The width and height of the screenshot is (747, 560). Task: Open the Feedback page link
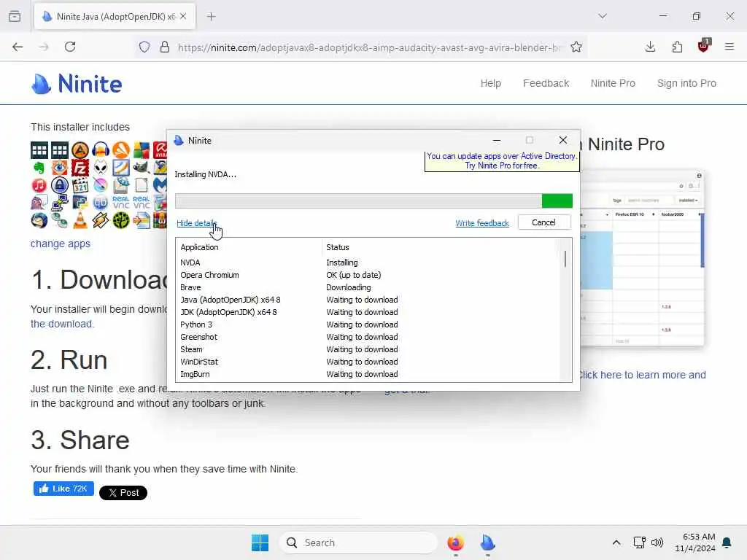click(x=546, y=83)
